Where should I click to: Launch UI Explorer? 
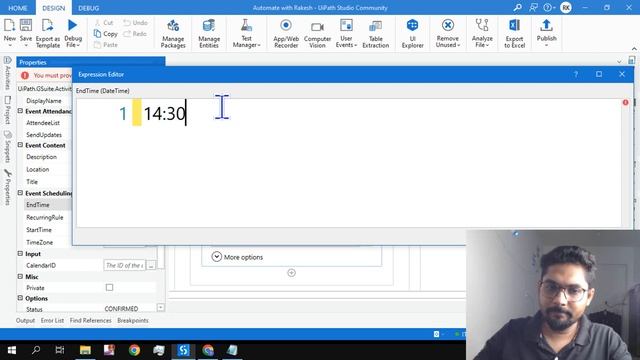(413, 34)
